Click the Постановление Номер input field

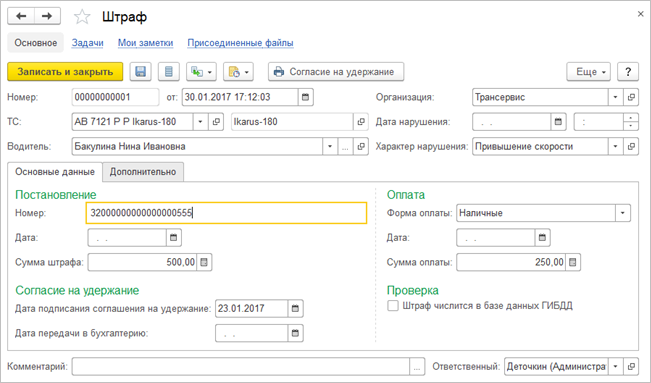[x=226, y=213]
